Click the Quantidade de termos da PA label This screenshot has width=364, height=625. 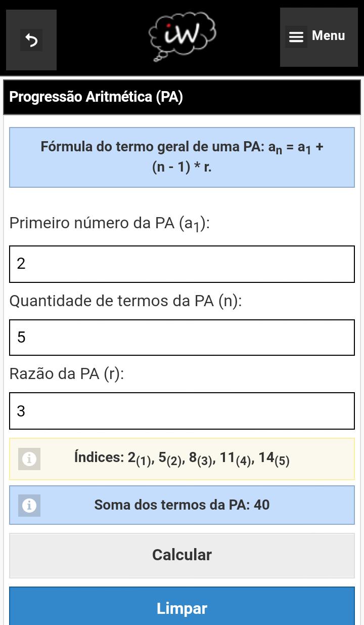(126, 301)
